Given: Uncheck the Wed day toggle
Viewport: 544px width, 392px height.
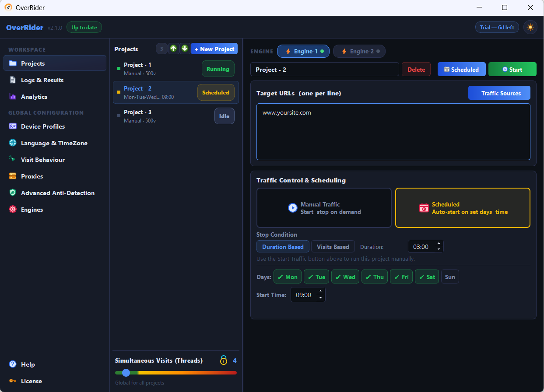Looking at the screenshot, I should click(x=345, y=277).
